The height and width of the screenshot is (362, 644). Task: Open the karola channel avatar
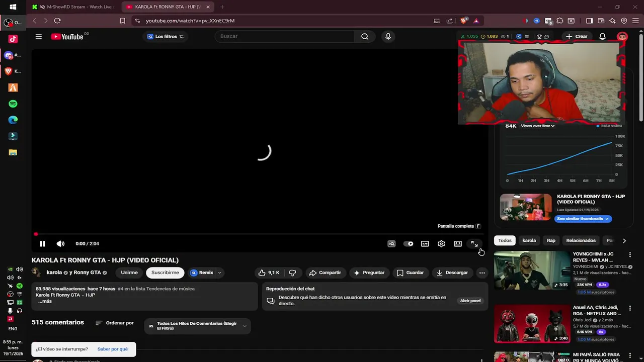pyautogui.click(x=37, y=273)
